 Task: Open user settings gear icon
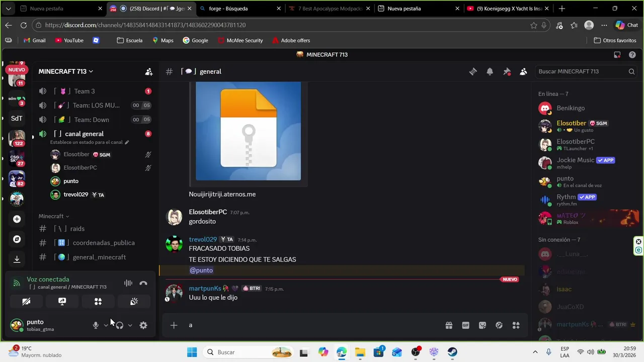(x=143, y=325)
